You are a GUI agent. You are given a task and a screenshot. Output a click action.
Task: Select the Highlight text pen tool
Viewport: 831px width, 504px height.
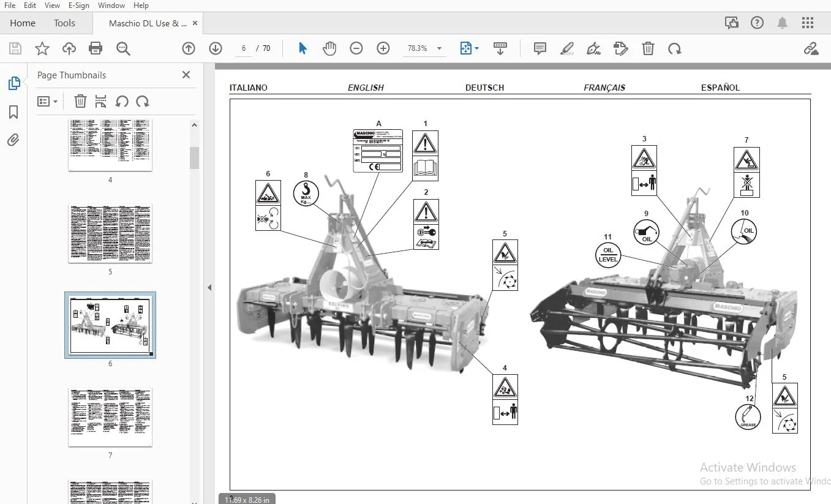click(x=567, y=48)
